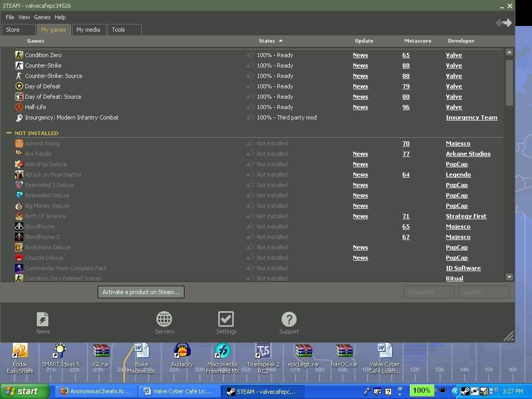532x399 pixels.
Task: Open Teamspeak 2 RC2 desktop shortcut
Action: coord(263,352)
